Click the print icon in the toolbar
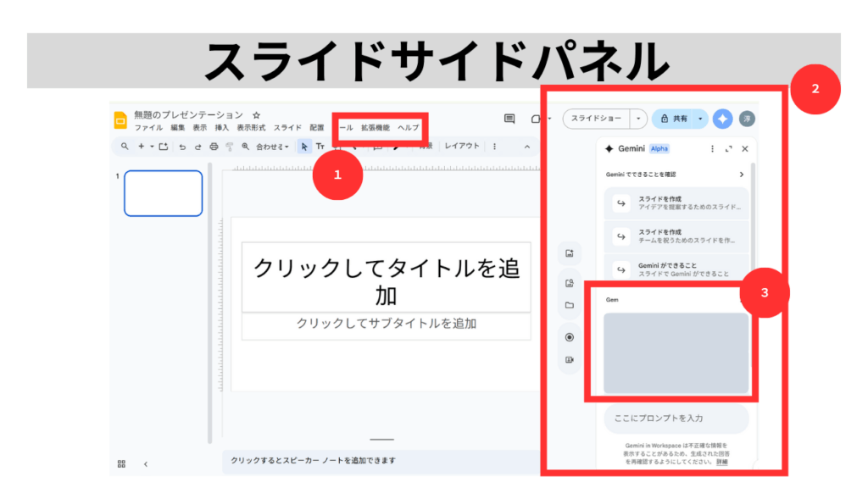 [214, 147]
